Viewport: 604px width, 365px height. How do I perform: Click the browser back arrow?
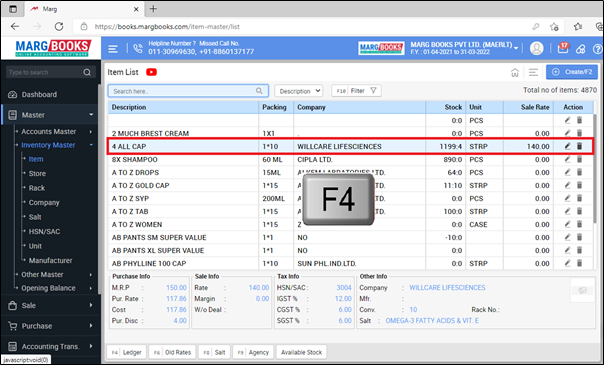point(15,27)
